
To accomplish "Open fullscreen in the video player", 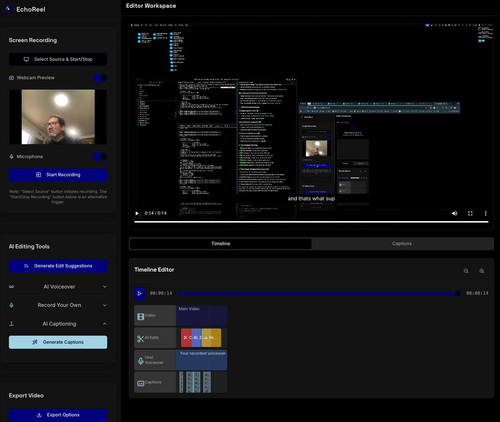I will click(x=470, y=213).
